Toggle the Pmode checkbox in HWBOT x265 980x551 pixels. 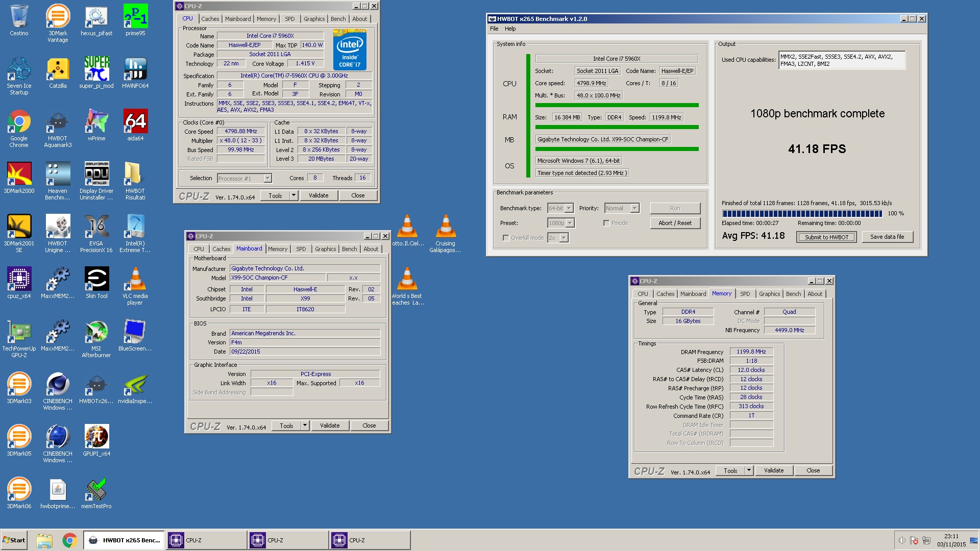point(606,223)
